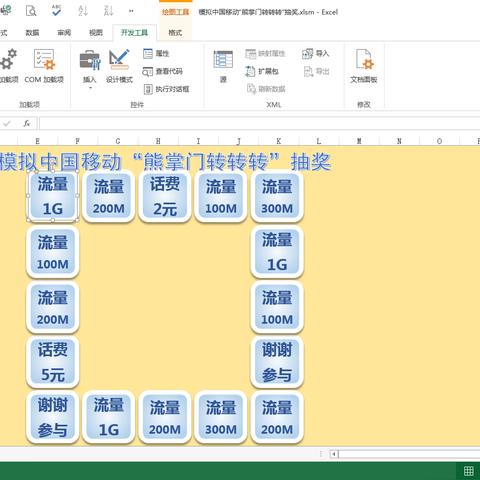
Task: Click 导出 export XML
Action: pyautogui.click(x=316, y=71)
